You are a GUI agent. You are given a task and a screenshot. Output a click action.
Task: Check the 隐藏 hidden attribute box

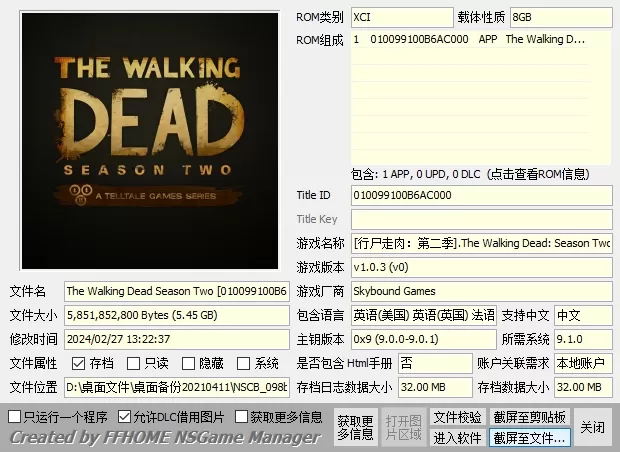(x=188, y=363)
